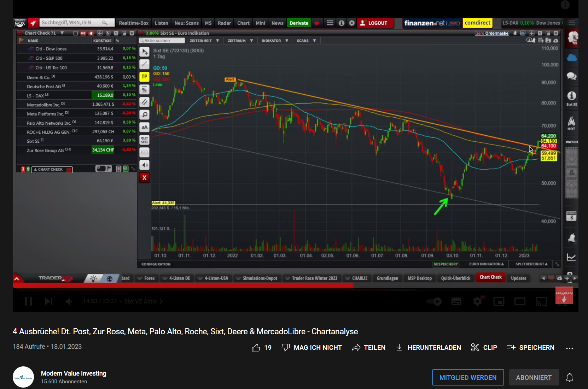Screen dimensions: 588x389
Task: Open the info circle icon in top bar
Action: tap(341, 23)
